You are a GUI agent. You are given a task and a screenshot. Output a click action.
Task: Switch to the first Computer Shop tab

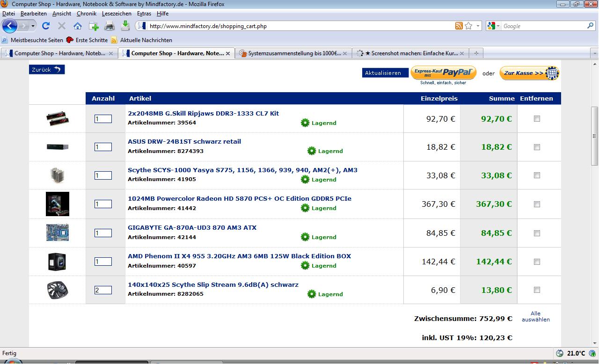(59, 53)
